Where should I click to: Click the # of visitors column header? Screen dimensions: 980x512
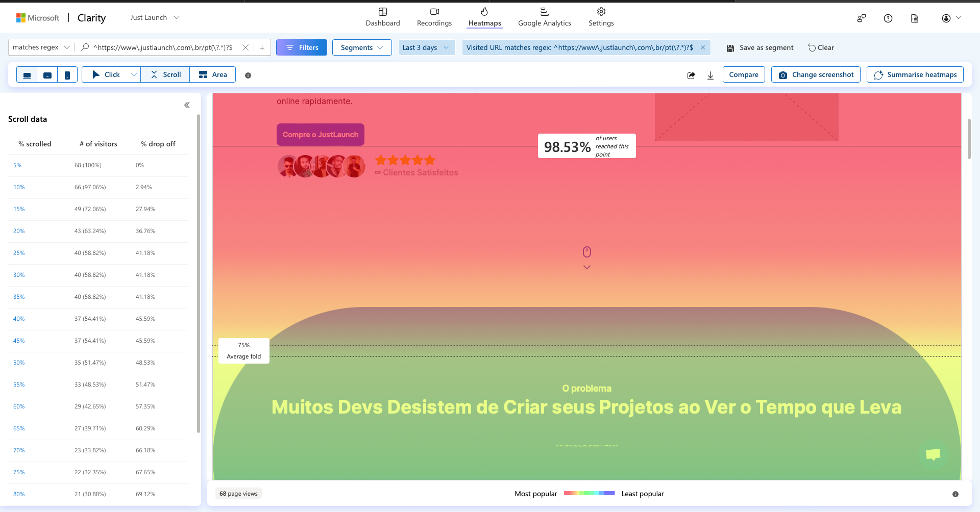pos(99,144)
